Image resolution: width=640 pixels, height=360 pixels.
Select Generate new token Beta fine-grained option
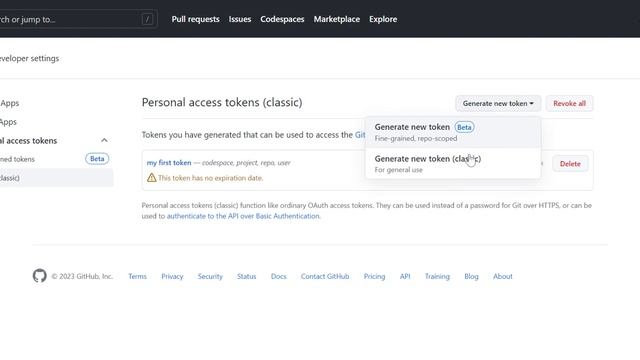[x=453, y=132]
